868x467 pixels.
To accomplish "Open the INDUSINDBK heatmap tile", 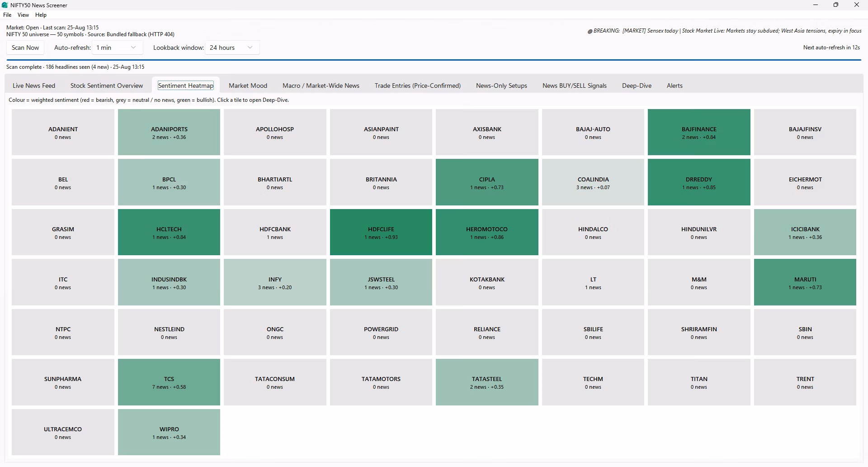I will 169,282.
